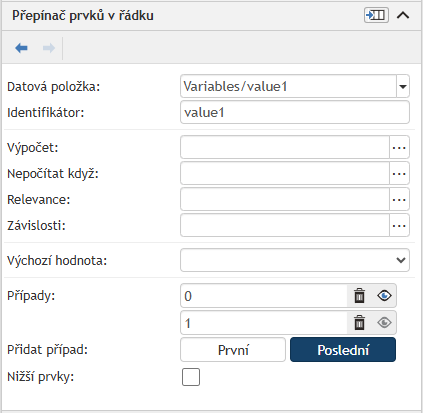
Task: Open the Závislosti ellipsis button
Action: (x=399, y=225)
